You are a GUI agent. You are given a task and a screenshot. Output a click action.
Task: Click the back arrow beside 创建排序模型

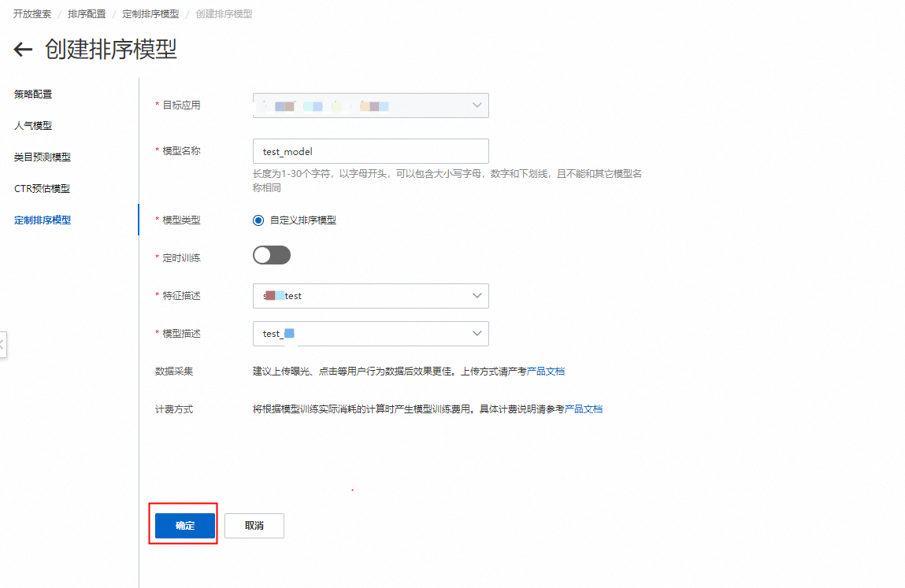point(23,50)
